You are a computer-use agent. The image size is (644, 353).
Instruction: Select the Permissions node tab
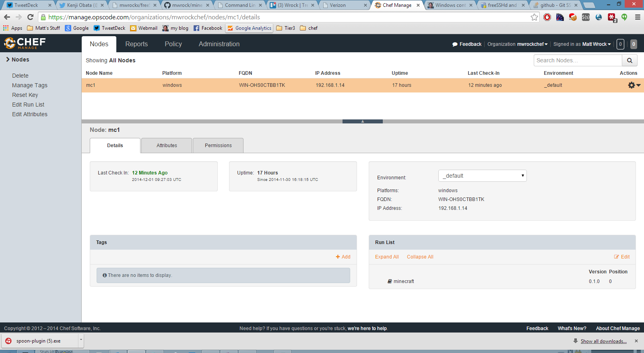218,146
